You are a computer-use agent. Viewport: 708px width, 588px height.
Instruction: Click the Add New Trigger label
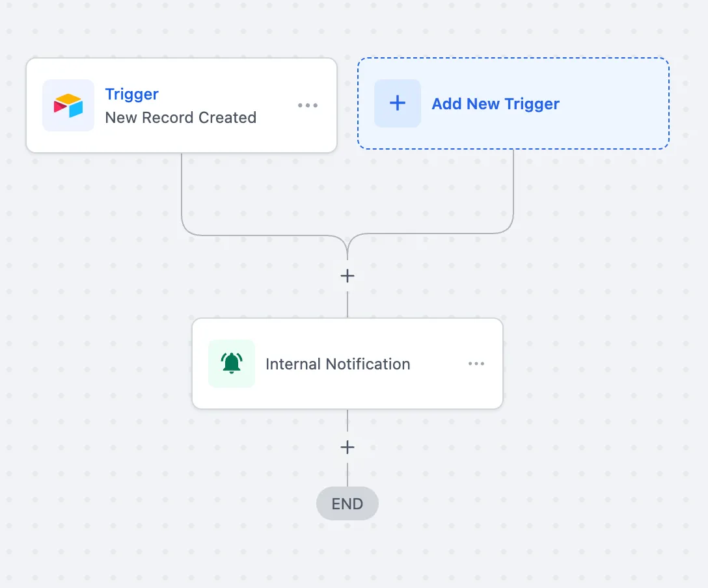(x=495, y=104)
